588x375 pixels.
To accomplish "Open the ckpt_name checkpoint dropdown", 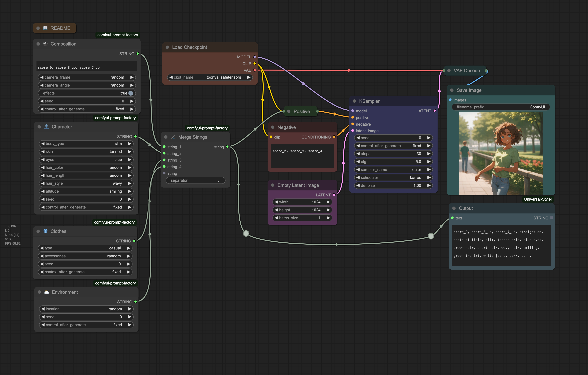I will pos(210,77).
